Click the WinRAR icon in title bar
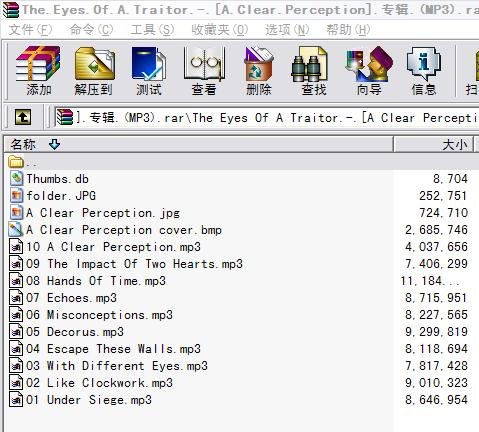The height and width of the screenshot is (432, 479). tap(11, 9)
